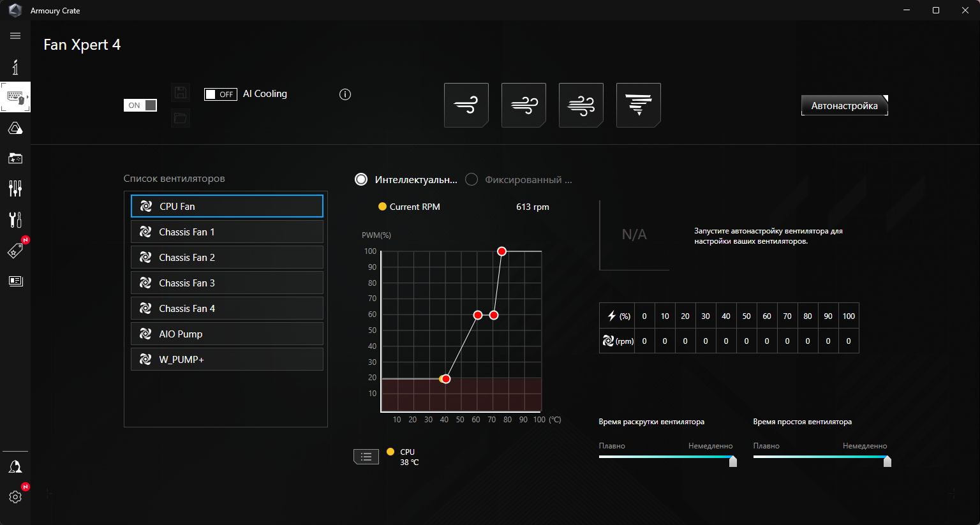Open the Device keyboard sidebar icon
Image resolution: width=980 pixels, height=525 pixels.
(x=15, y=97)
